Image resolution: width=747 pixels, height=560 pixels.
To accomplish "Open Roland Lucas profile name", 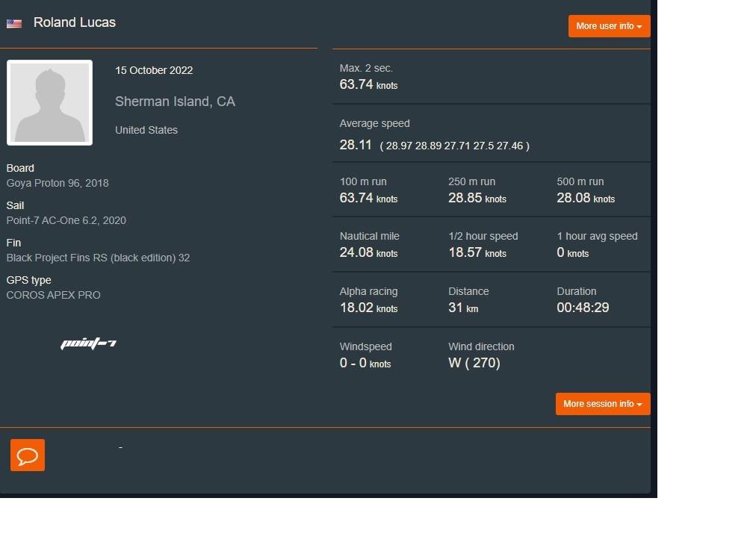I will pyautogui.click(x=75, y=22).
